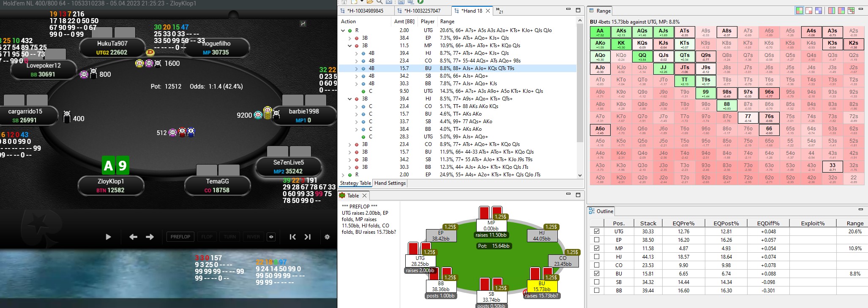The width and height of the screenshot is (868, 308).
Task: Switch to the H-10032257047 tab
Action: [x=422, y=11]
